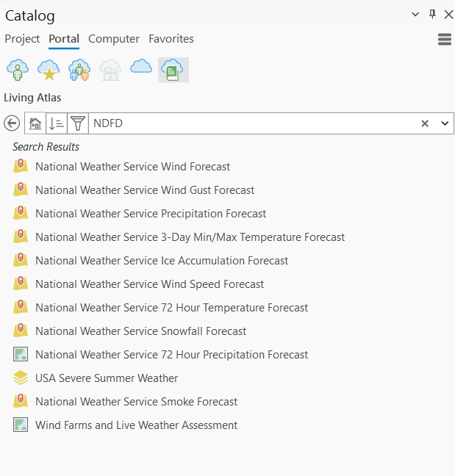Click the NDFD search field
The width and height of the screenshot is (455, 476).
coord(254,123)
